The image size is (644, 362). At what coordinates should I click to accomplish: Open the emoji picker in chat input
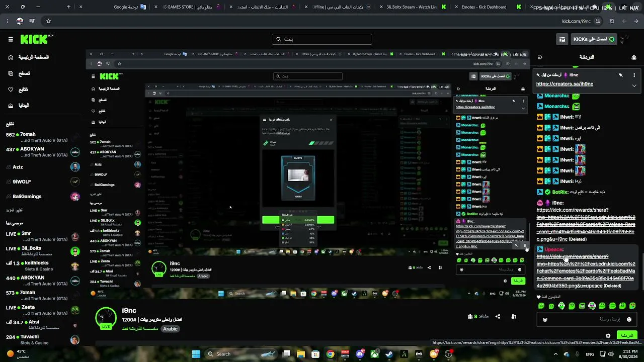point(629,319)
